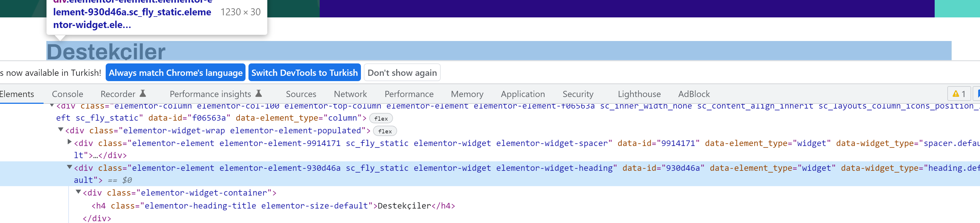The width and height of the screenshot is (980, 223).
Task: Click Switch DevTools to Turkish
Action: pyautogui.click(x=304, y=73)
